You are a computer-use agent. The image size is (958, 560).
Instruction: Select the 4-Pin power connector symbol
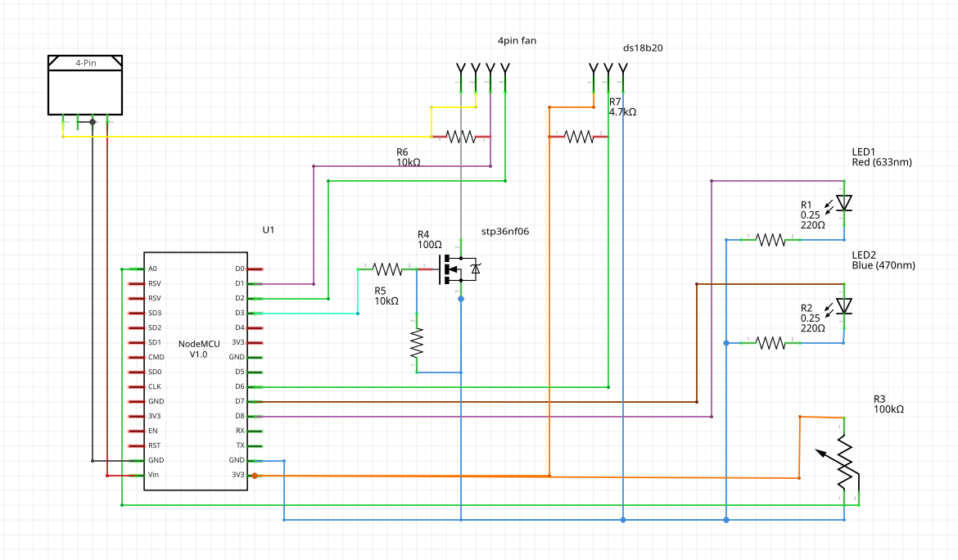[85, 86]
